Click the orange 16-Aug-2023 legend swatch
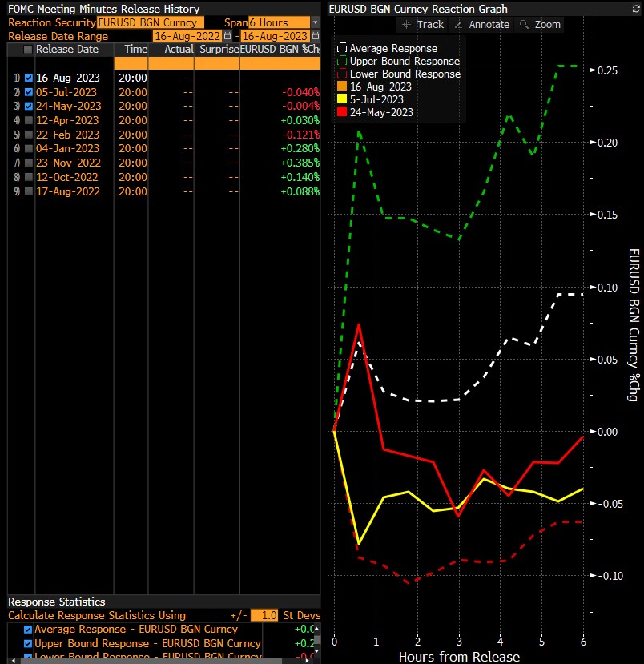The height and width of the screenshot is (664, 644). coord(342,87)
